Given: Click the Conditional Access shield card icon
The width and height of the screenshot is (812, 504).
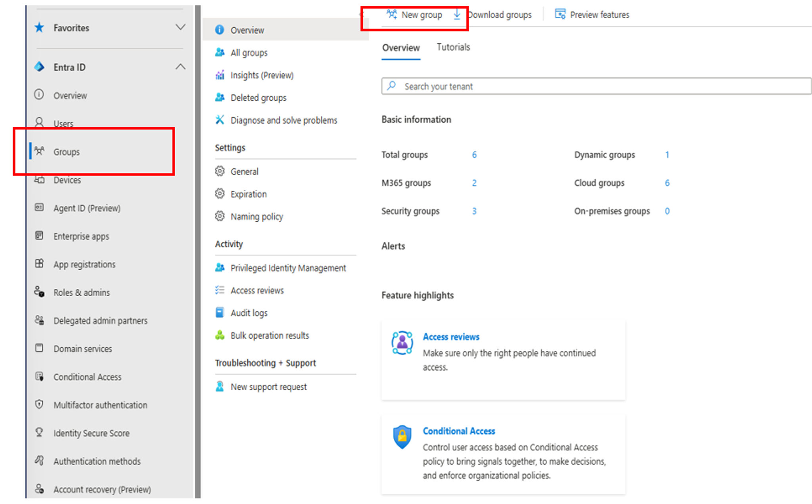Looking at the screenshot, I should [x=402, y=437].
